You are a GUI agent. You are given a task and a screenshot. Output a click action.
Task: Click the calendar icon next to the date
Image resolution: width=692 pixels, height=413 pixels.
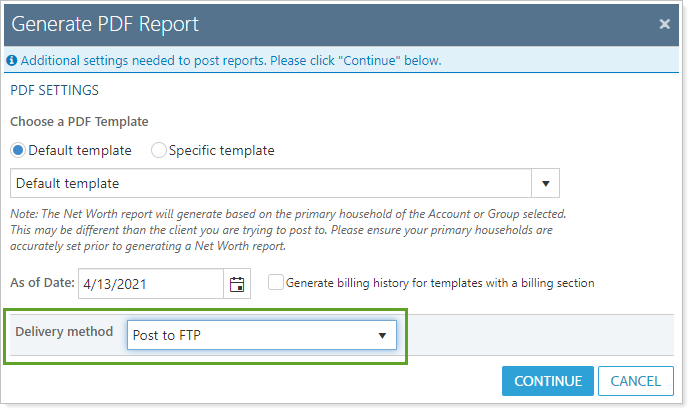237,284
